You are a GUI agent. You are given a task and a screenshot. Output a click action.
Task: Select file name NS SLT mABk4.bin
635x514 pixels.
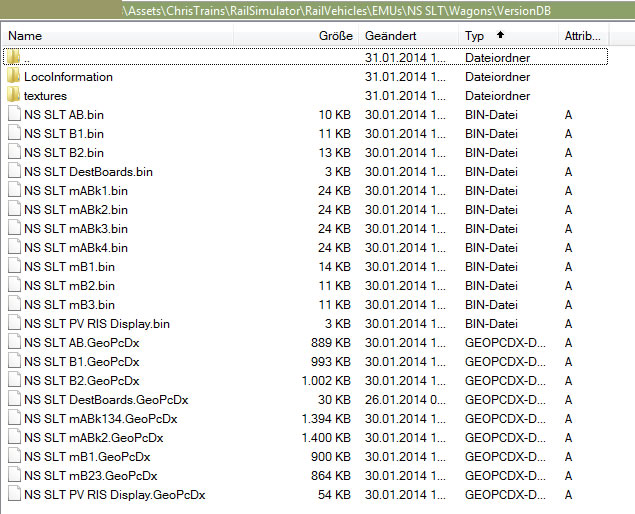tap(76, 248)
